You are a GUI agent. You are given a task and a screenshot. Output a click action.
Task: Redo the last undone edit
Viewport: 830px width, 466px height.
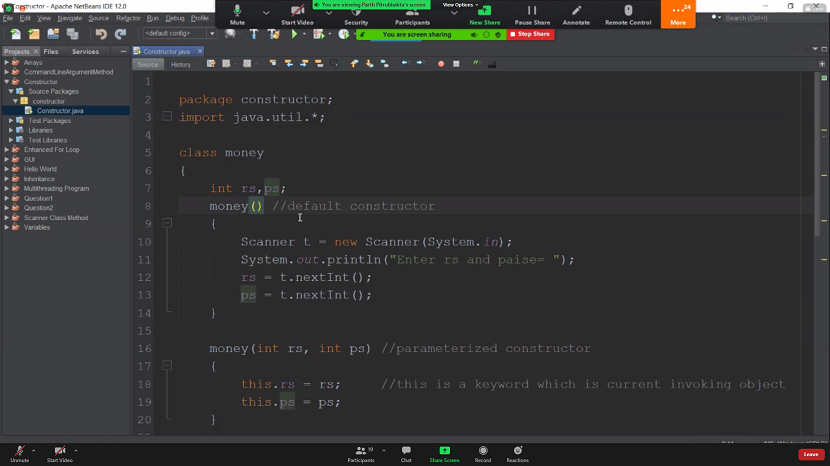(x=121, y=34)
